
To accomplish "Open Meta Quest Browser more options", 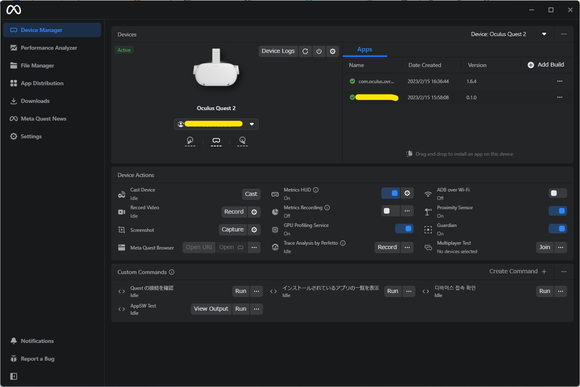I will (x=254, y=247).
